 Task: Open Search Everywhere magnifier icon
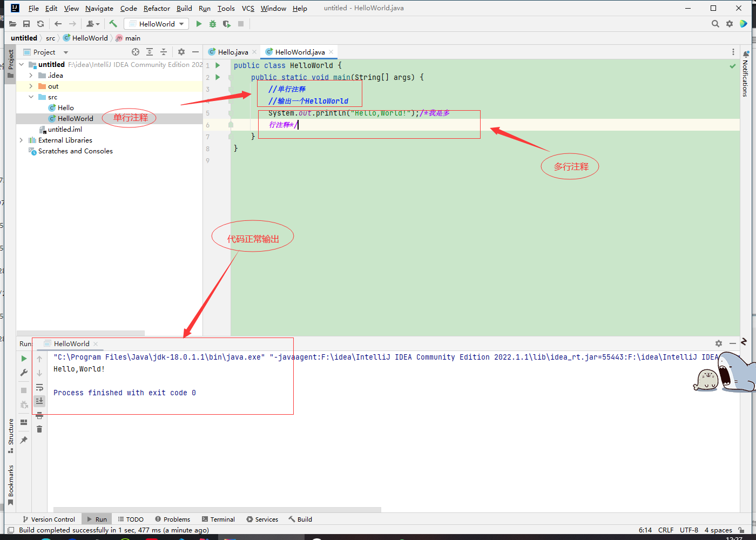715,24
